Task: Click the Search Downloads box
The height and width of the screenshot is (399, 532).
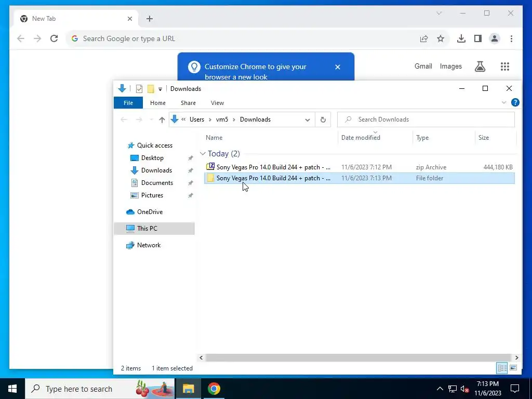Action: coord(426,119)
